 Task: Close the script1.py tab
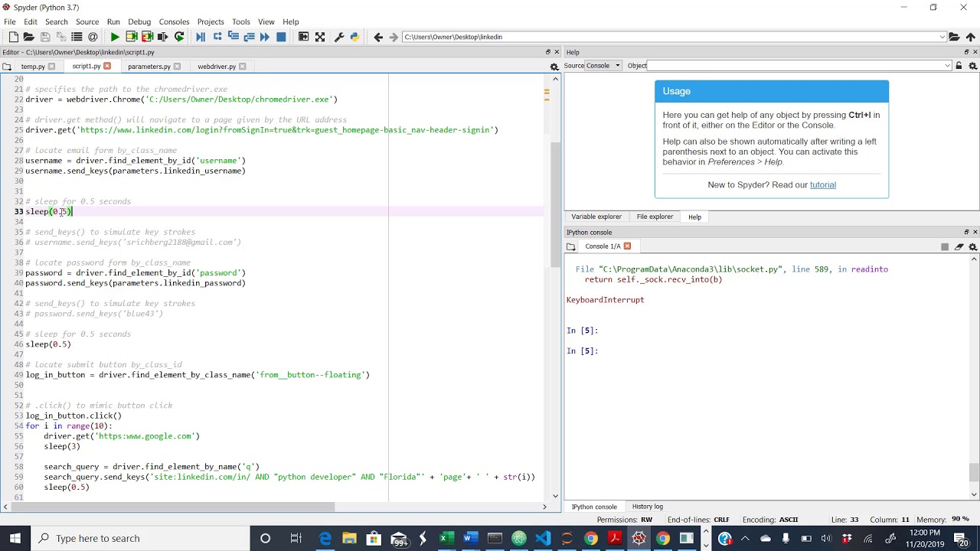107,67
